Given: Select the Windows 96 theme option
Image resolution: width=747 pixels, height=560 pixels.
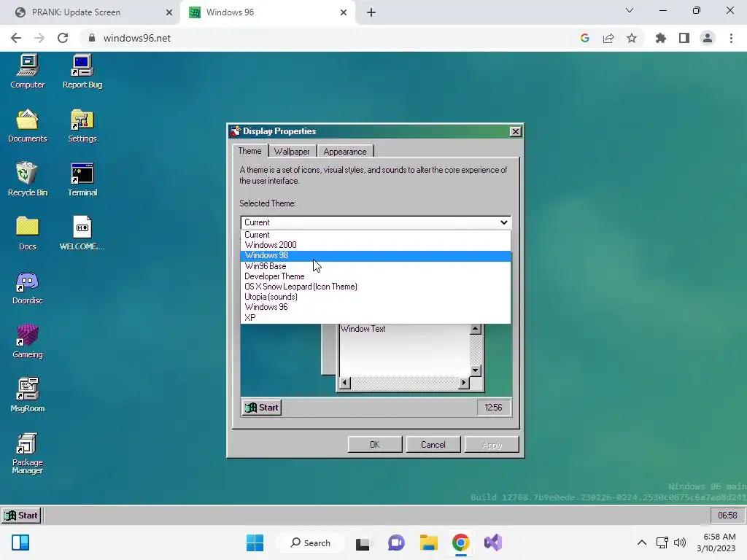Looking at the screenshot, I should click(x=376, y=307).
